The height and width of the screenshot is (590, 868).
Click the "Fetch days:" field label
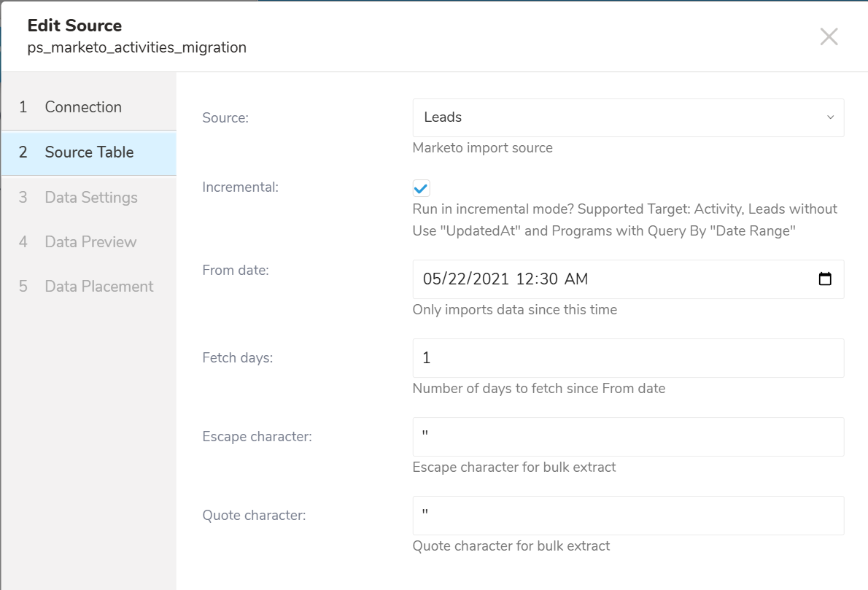click(237, 358)
